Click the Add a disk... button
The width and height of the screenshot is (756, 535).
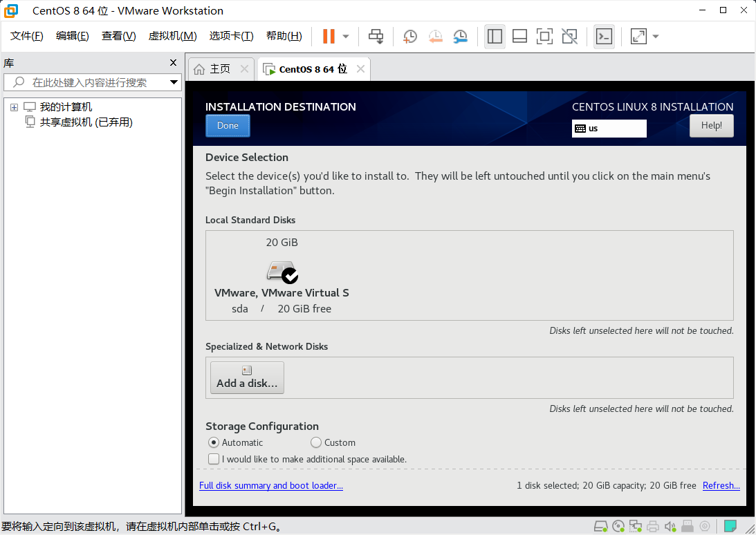click(247, 377)
